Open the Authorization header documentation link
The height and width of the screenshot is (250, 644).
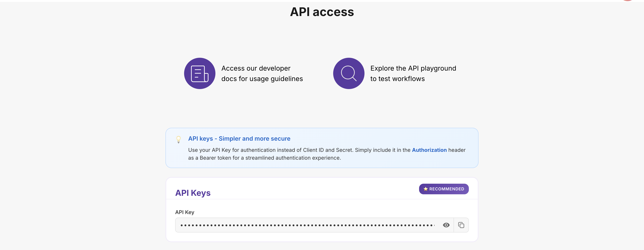pyautogui.click(x=429, y=150)
